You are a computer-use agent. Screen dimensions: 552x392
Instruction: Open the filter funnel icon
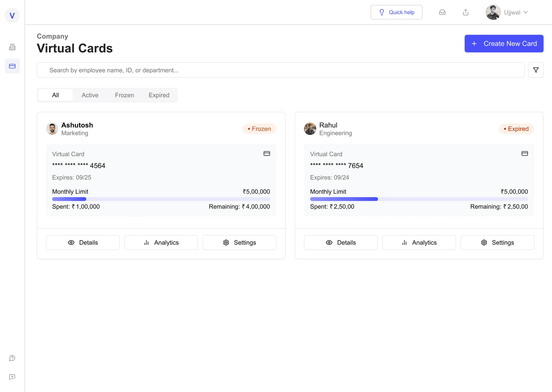point(536,70)
